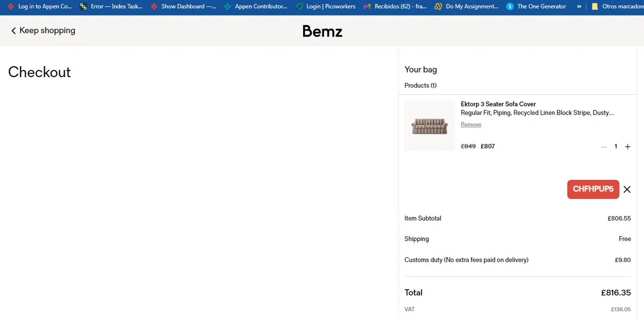
Task: Click the CHFHPUP5 discount code badge
Action: (x=593, y=189)
